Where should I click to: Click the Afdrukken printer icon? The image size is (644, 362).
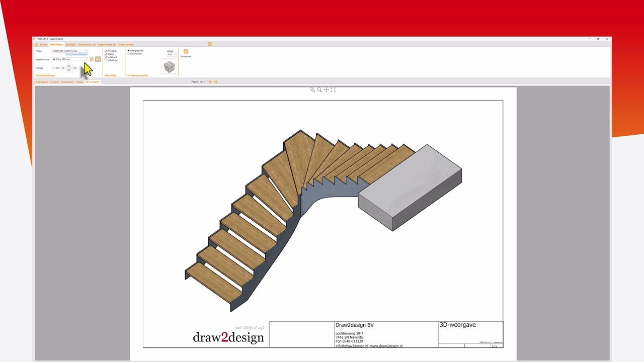point(186,51)
